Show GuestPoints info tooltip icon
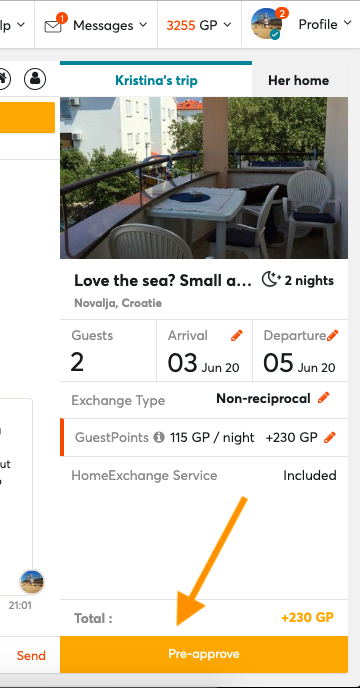The width and height of the screenshot is (360, 688). point(159,437)
